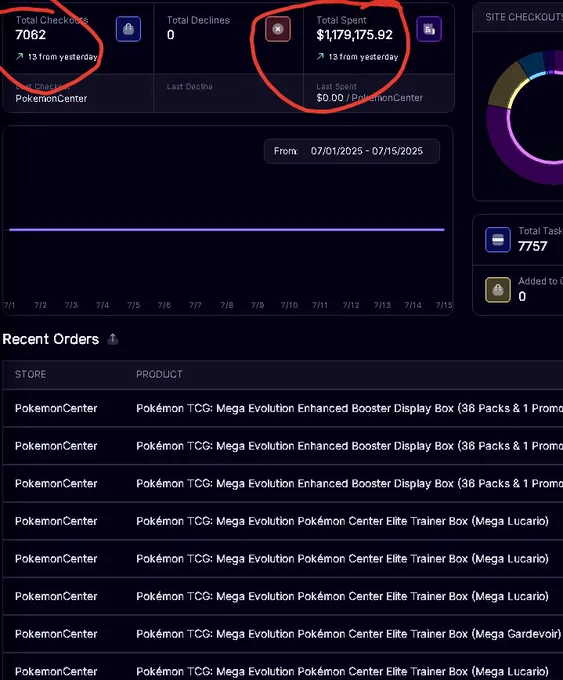
Task: Click the Total Declines label
Action: pos(198,20)
